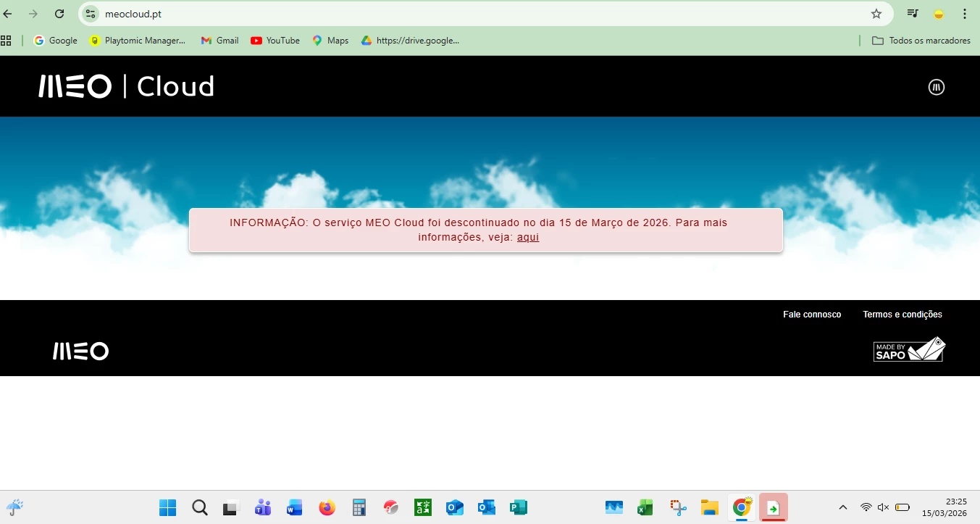This screenshot has height=524, width=980.
Task: Open the Playtomic Manager bookmark
Action: 138,41
